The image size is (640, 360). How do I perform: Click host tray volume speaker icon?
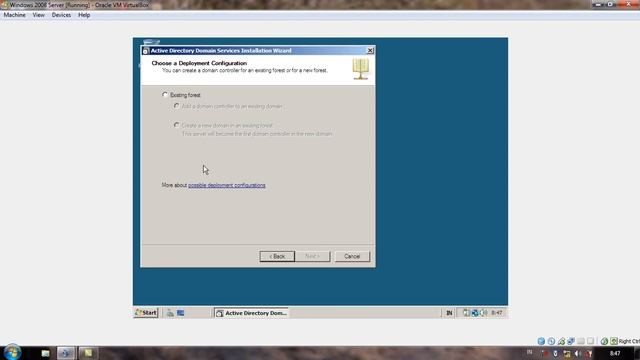[578, 353]
